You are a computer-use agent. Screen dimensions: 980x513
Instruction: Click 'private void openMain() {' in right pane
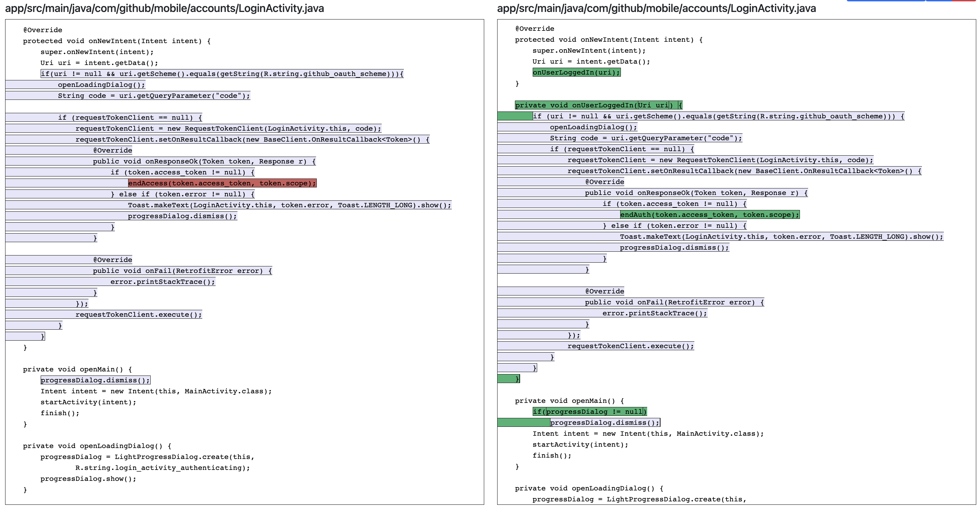pos(570,400)
